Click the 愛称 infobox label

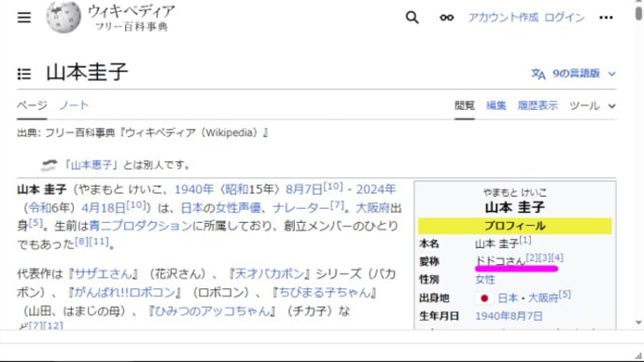(429, 261)
